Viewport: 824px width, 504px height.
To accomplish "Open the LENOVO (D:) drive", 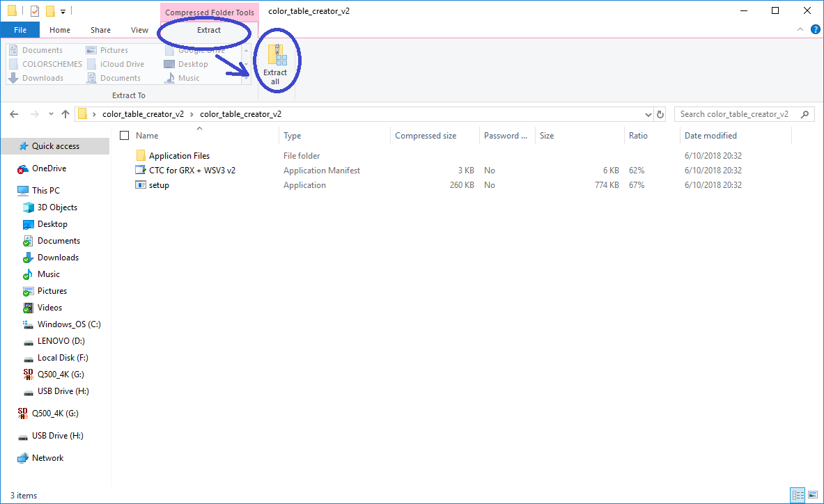I will [61, 341].
